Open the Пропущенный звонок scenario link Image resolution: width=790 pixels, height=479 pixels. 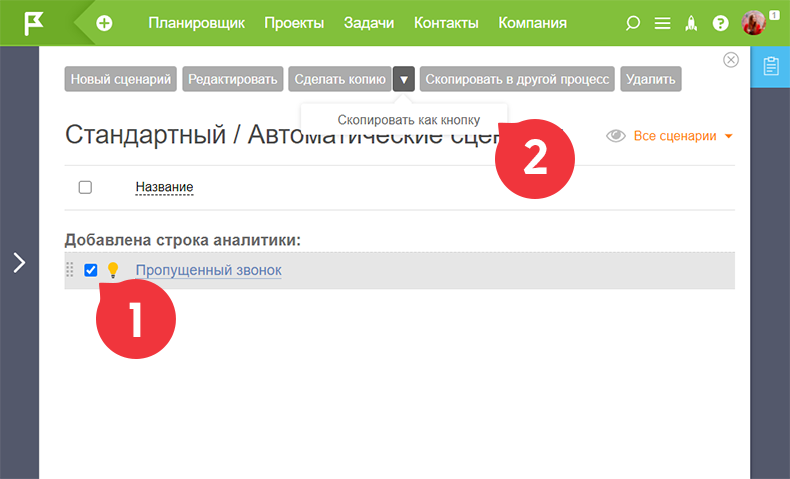209,270
